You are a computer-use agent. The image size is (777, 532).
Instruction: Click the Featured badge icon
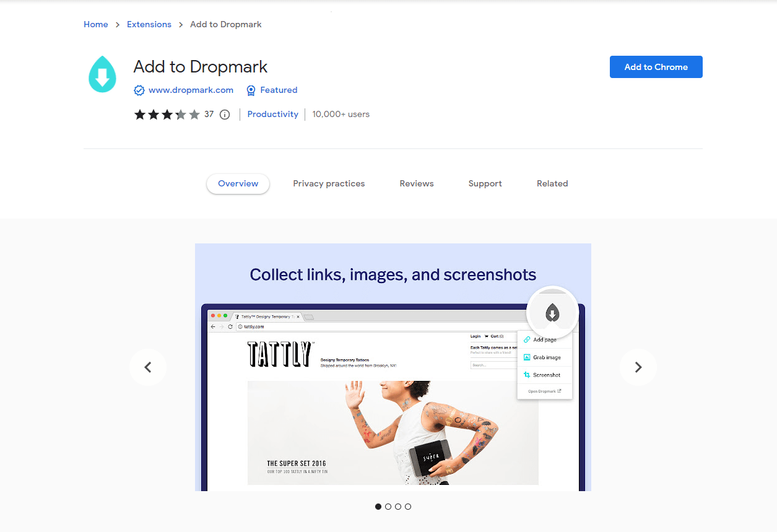coord(251,90)
